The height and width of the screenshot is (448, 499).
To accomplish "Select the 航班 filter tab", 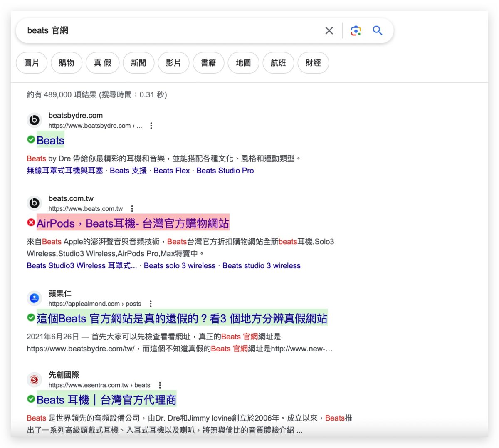I will [278, 63].
